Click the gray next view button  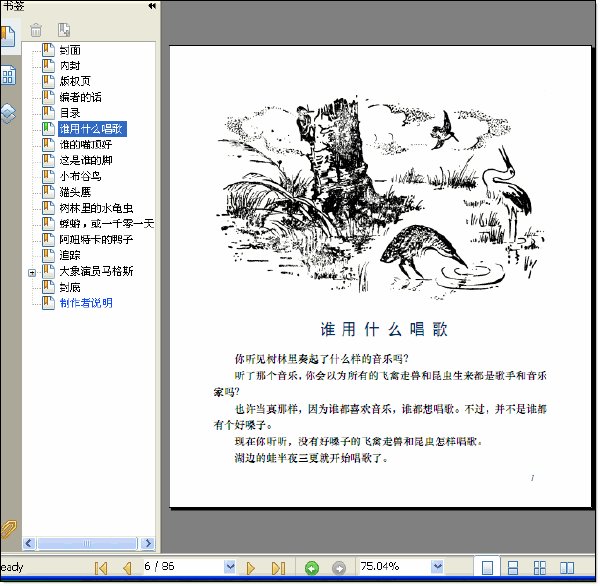pyautogui.click(x=339, y=568)
